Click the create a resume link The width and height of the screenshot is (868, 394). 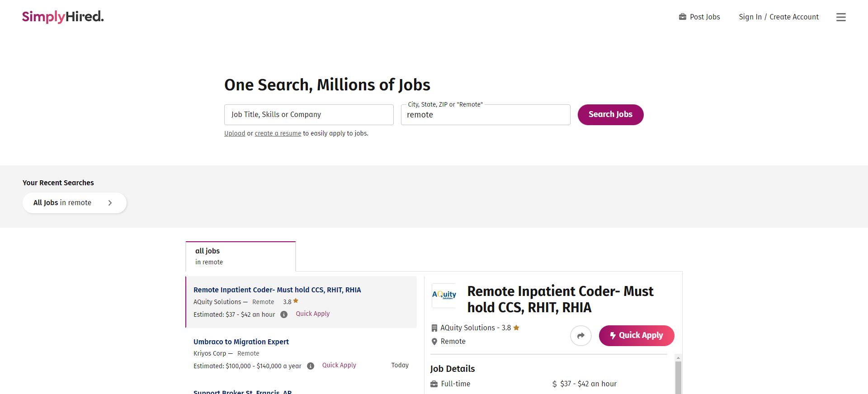click(x=278, y=133)
